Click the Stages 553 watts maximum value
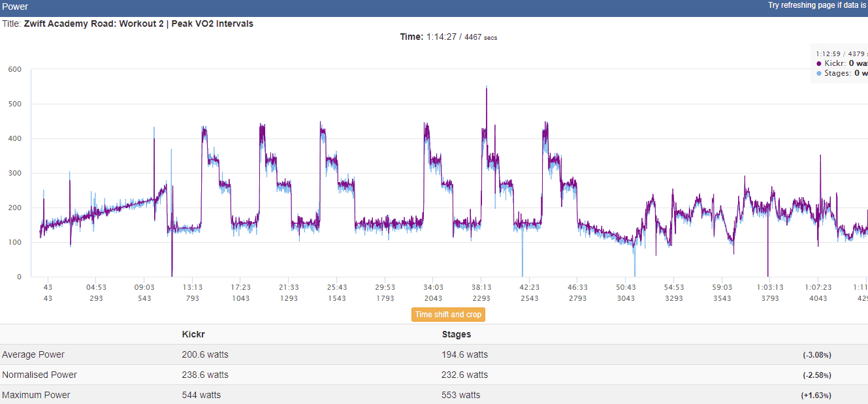Screen dimensions: 868x404 (x=461, y=396)
